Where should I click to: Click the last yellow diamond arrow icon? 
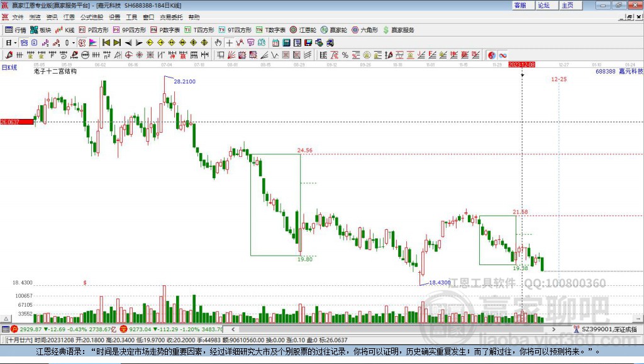(x=204, y=43)
